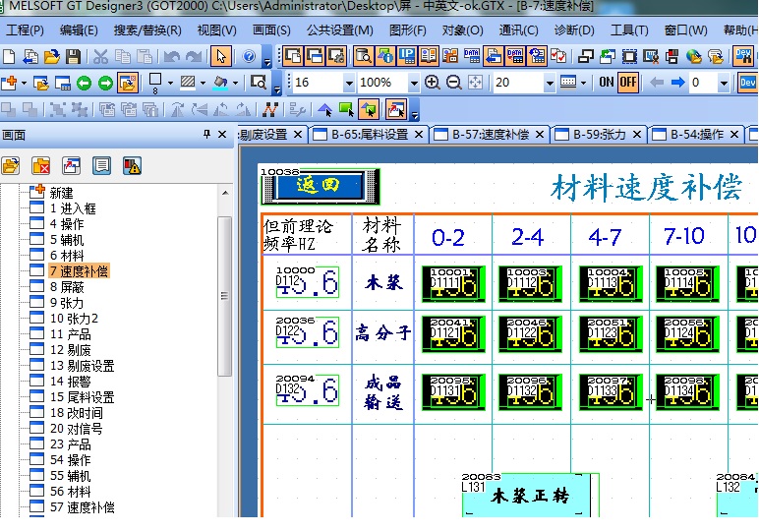This screenshot has height=532, width=759.
Task: Expand the grid size 16 dropdown
Action: coord(348,83)
